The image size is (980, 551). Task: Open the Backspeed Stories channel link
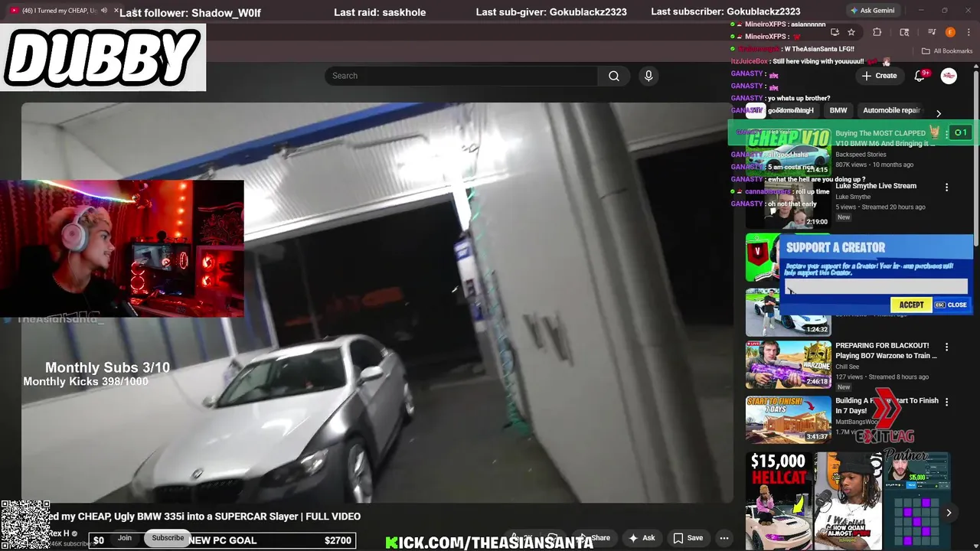[x=861, y=155]
